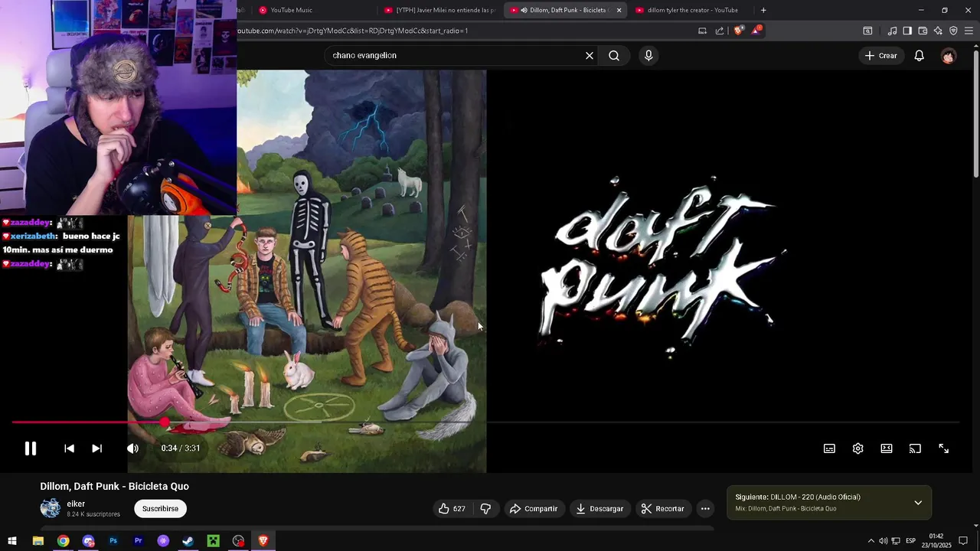Open Google Chrome from the taskbar
980x551 pixels.
[x=63, y=541]
